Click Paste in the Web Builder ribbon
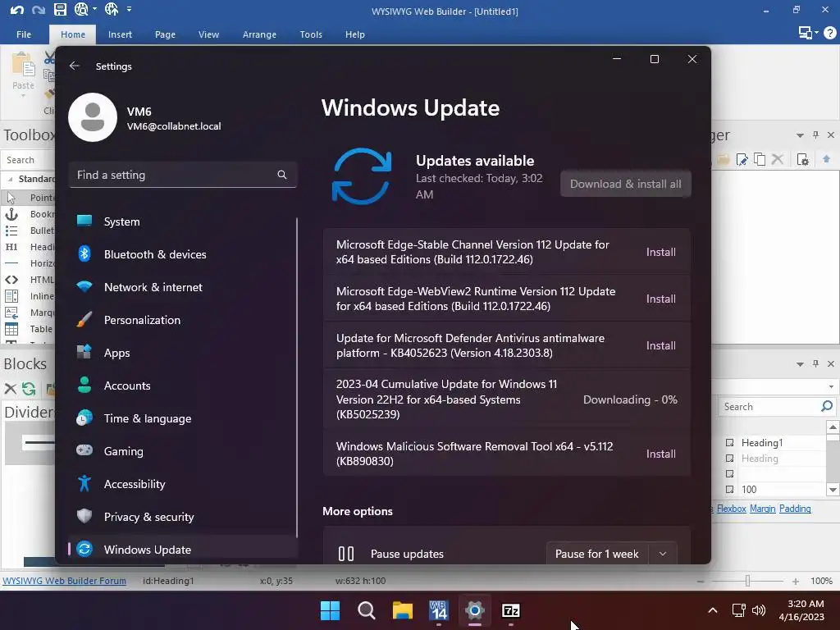 (23, 75)
